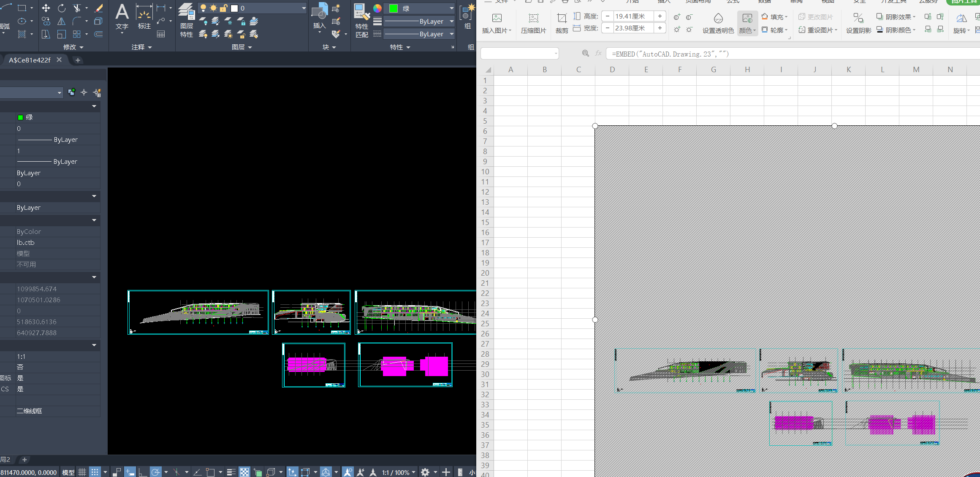This screenshot has width=980, height=477.
Task: Add a new layout tab at bottom
Action: (x=24, y=459)
